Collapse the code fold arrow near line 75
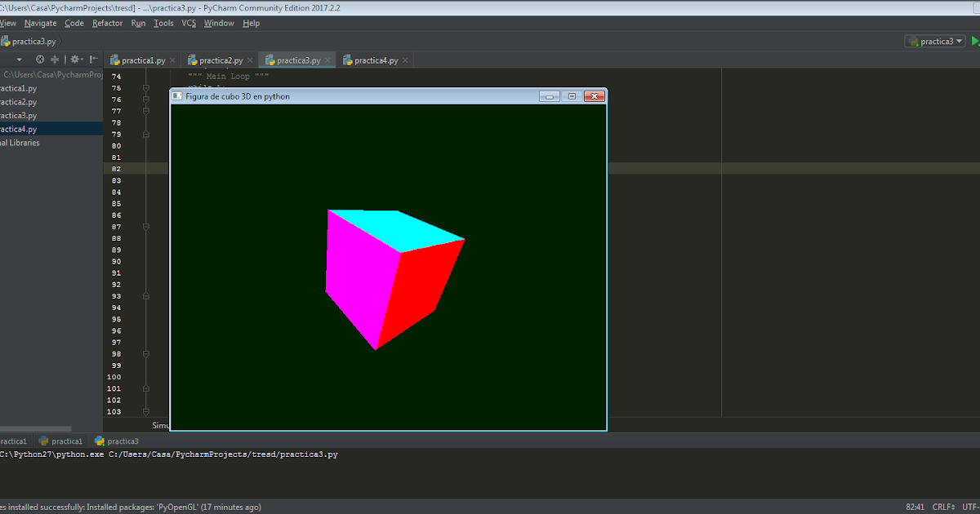This screenshot has width=980, height=514. 146,88
